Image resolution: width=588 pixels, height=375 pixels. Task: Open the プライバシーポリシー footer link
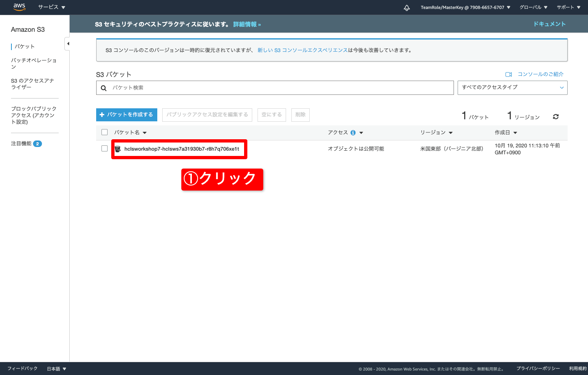click(538, 368)
